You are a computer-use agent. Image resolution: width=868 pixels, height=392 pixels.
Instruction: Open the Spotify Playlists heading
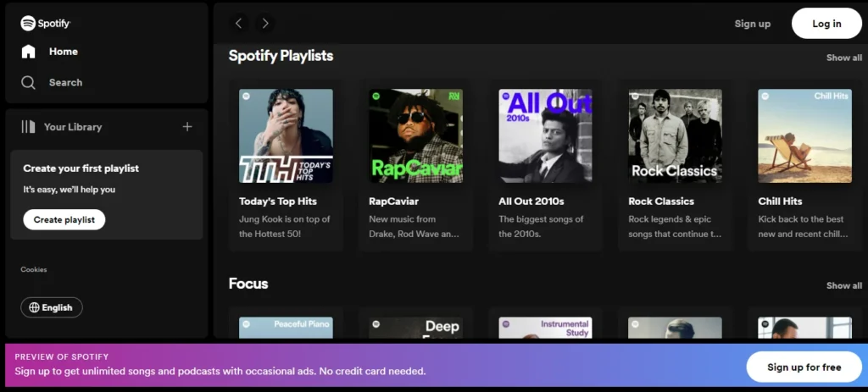click(281, 56)
